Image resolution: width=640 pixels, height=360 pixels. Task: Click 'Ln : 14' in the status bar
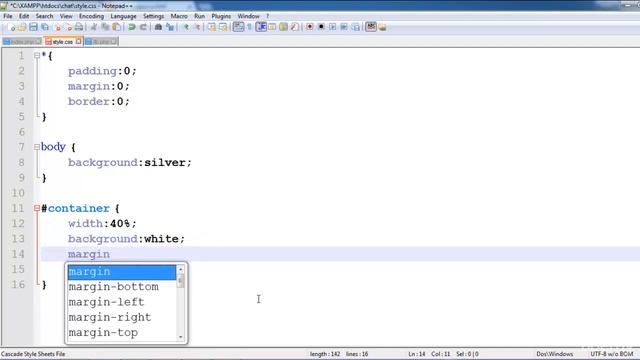(417, 354)
